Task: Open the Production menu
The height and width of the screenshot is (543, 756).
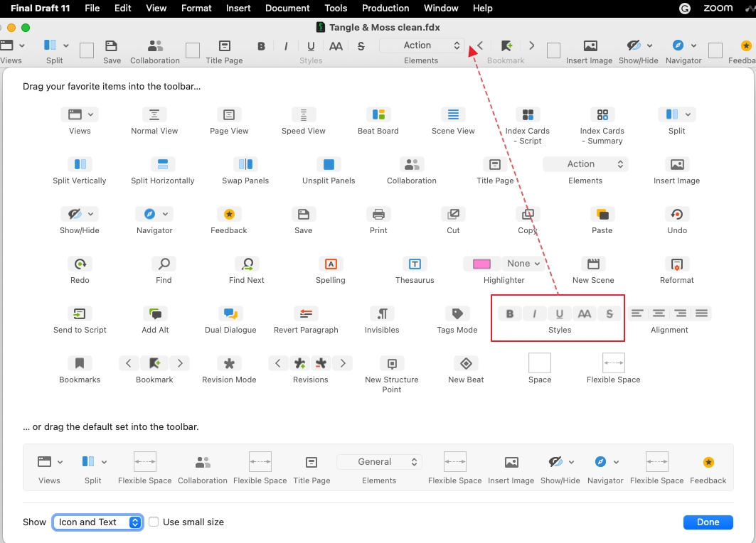Action: tap(385, 8)
